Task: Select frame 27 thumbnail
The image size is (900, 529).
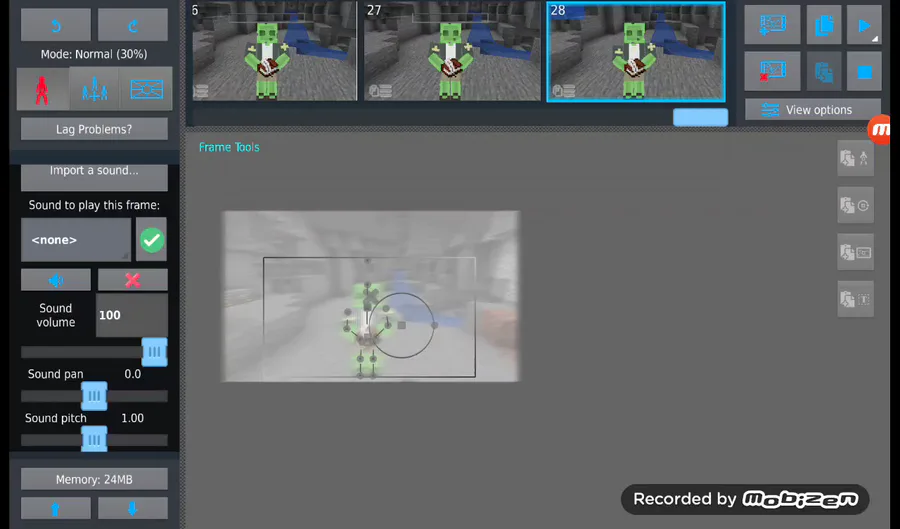Action: pos(452,51)
